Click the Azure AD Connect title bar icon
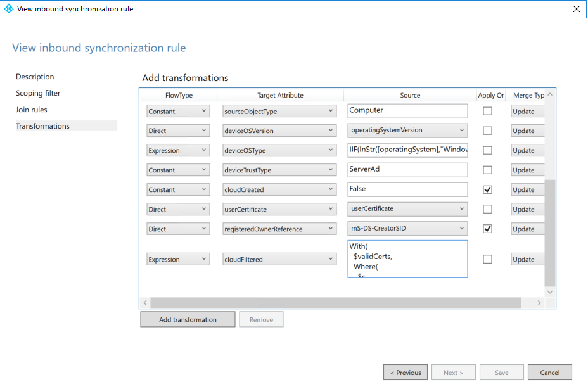Image resolution: width=588 pixels, height=389 pixels. (x=9, y=9)
